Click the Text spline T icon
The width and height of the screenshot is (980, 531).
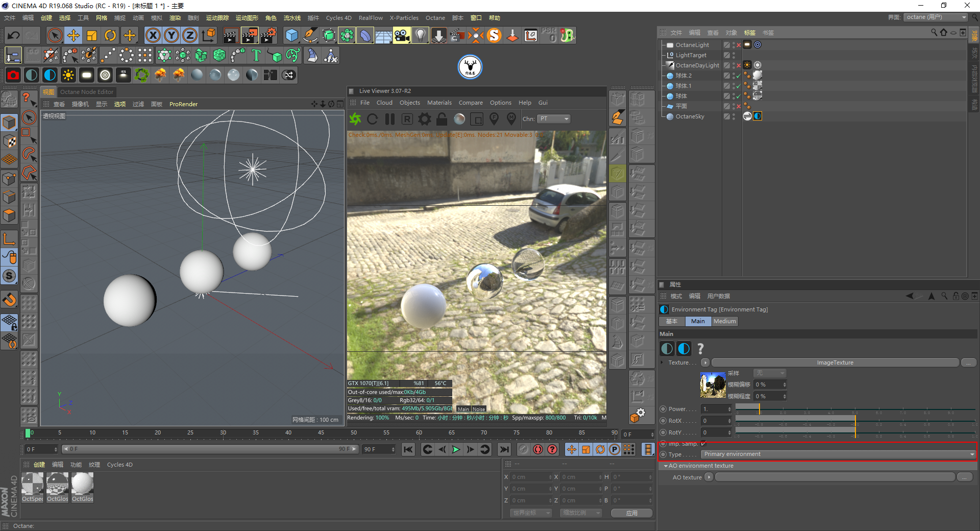[x=256, y=55]
